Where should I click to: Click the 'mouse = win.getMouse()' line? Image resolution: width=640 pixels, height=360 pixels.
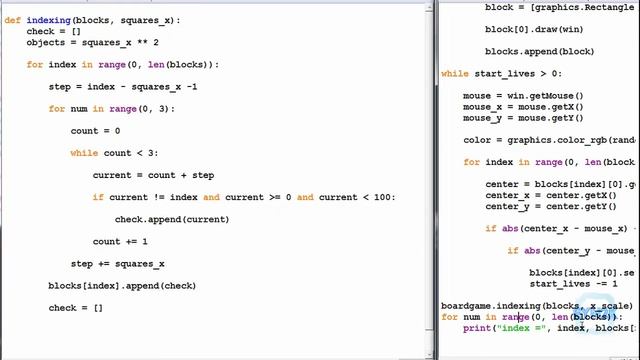coord(523,96)
